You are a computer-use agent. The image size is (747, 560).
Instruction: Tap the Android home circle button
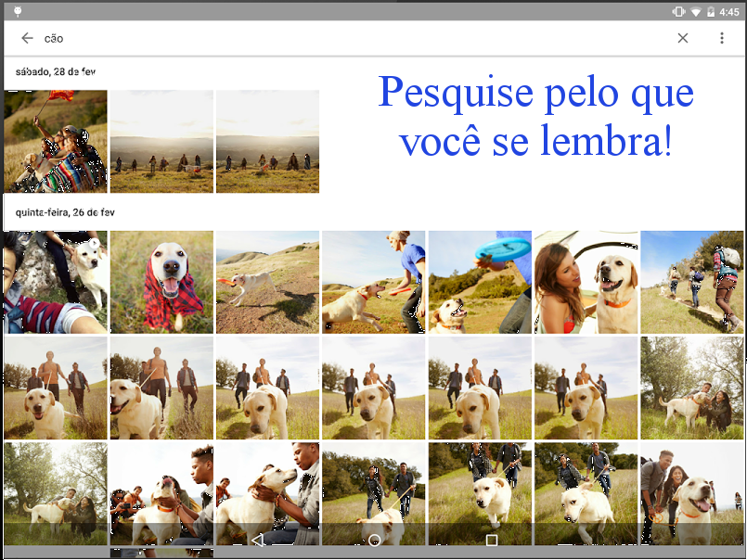375,540
